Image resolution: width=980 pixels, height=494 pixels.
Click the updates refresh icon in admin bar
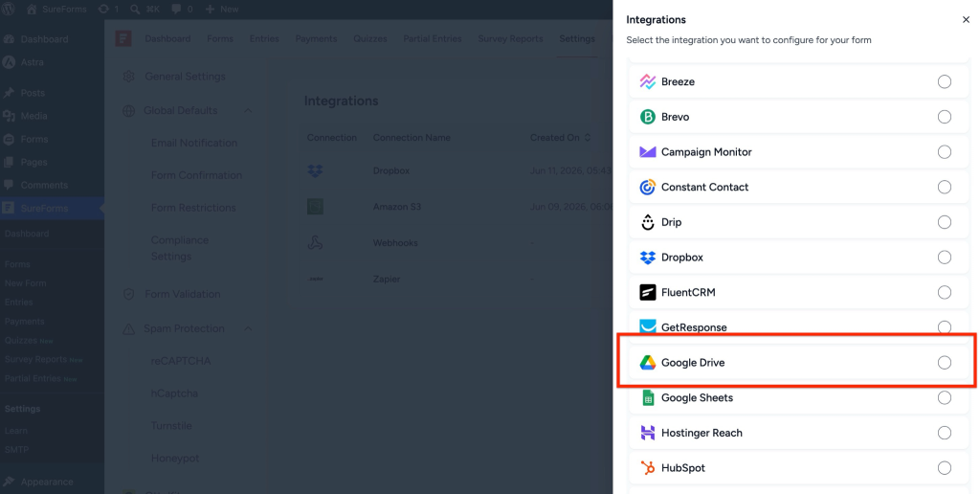[x=103, y=10]
